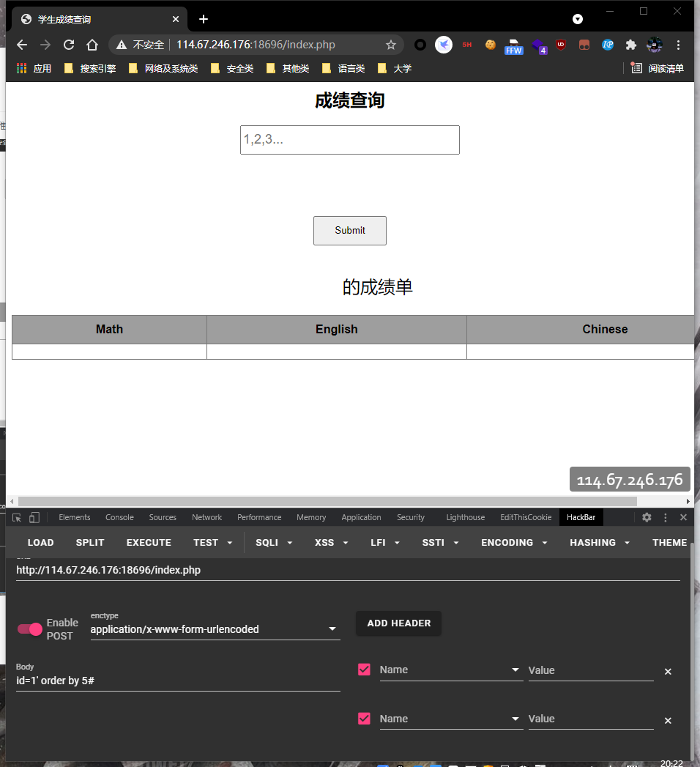This screenshot has width=700, height=767.
Task: Submit the score query form
Action: [349, 231]
